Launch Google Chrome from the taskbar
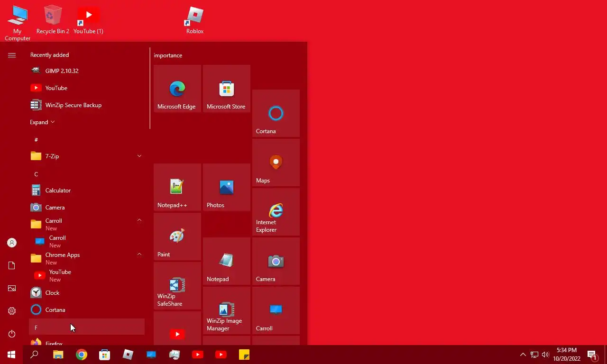This screenshot has height=364, width=607. [x=82, y=355]
